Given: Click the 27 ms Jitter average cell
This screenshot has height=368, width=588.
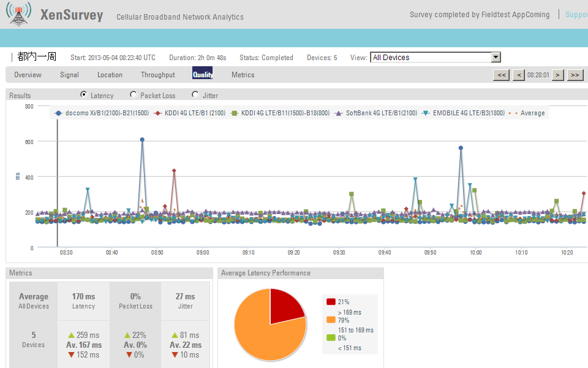Looking at the screenshot, I should click(x=185, y=301).
